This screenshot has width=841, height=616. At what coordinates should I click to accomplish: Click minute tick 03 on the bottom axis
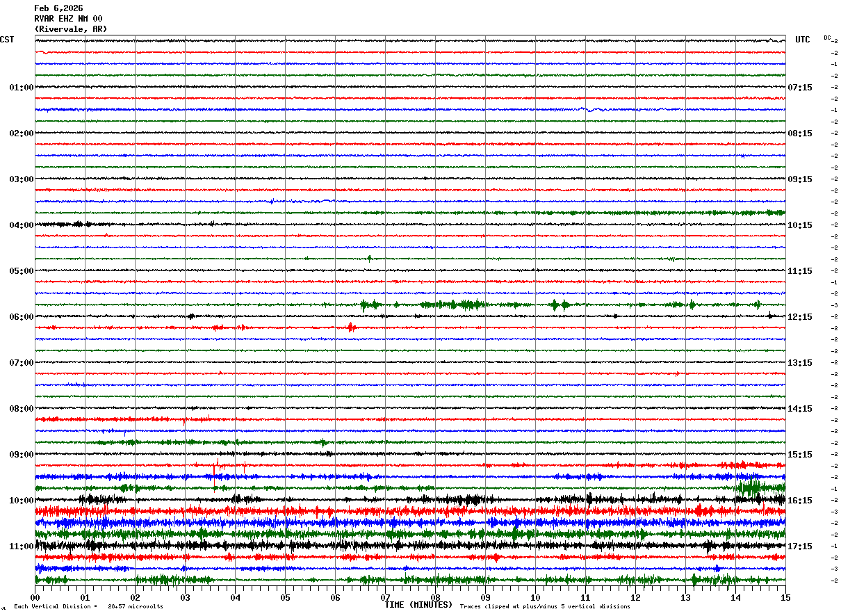pyautogui.click(x=185, y=597)
